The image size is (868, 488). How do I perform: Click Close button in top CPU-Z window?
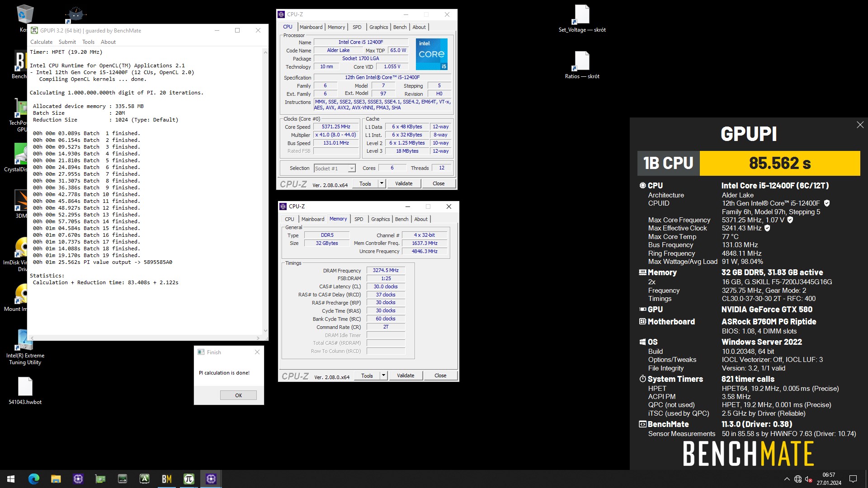[x=439, y=183]
